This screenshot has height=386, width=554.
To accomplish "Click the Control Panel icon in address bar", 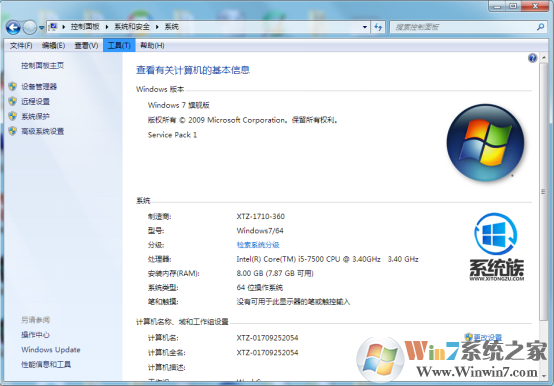I will pyautogui.click(x=53, y=26).
